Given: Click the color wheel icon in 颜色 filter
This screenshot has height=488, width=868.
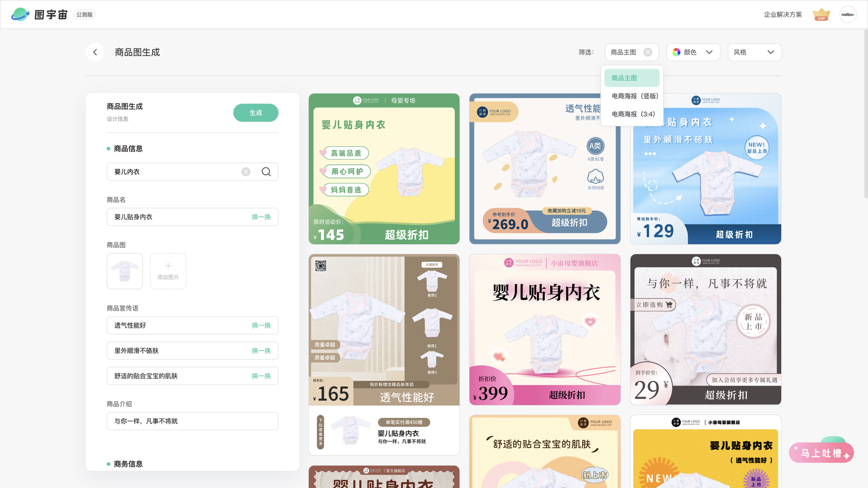Looking at the screenshot, I should 676,52.
